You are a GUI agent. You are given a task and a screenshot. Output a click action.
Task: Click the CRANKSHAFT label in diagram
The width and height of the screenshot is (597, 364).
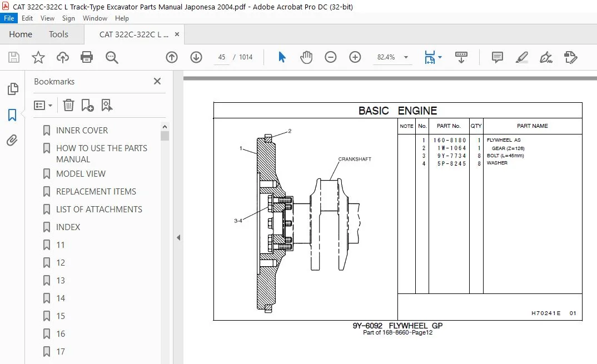(x=355, y=159)
